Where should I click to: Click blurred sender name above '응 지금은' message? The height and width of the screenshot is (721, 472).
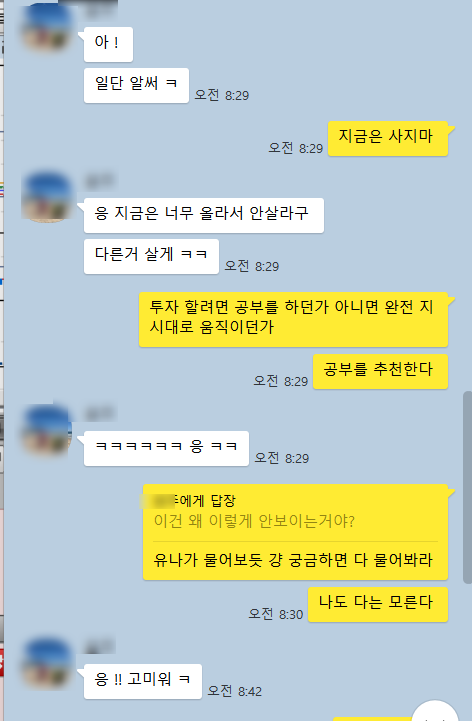point(100,181)
